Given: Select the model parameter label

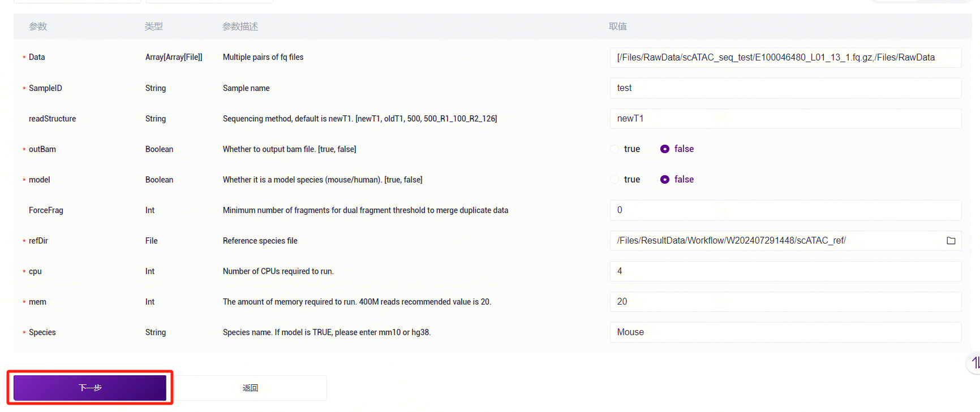Looking at the screenshot, I should click(40, 180).
